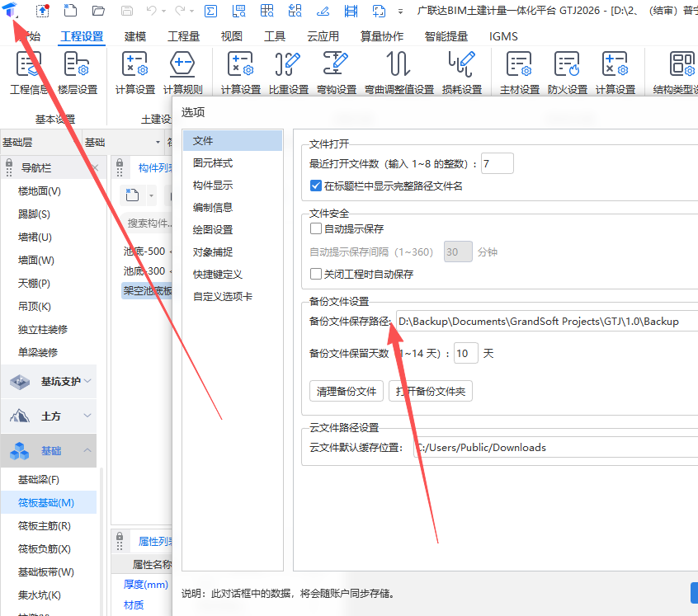
Task: Click 打开备份文件夹 button
Action: point(430,391)
